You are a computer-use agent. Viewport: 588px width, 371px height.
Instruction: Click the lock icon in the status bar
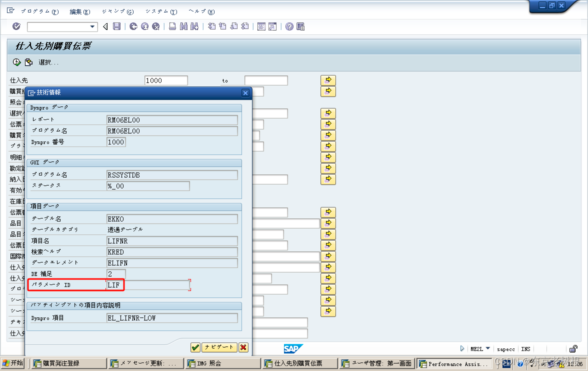pyautogui.click(x=572, y=348)
